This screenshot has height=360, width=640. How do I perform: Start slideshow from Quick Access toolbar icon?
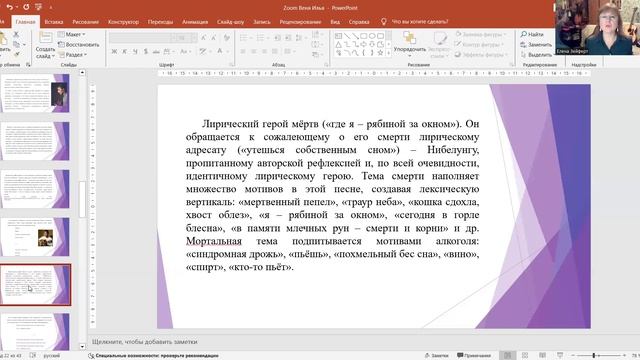click(x=39, y=7)
